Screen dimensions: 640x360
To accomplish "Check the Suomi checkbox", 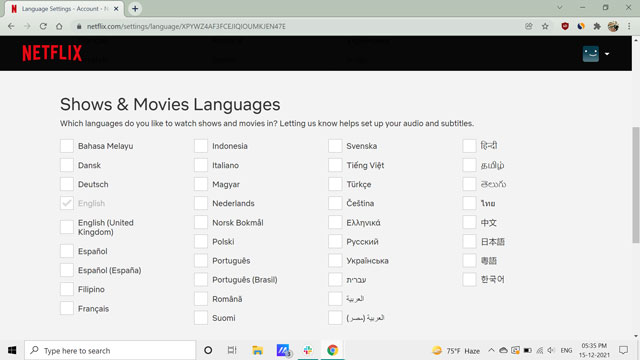I will click(x=201, y=318).
